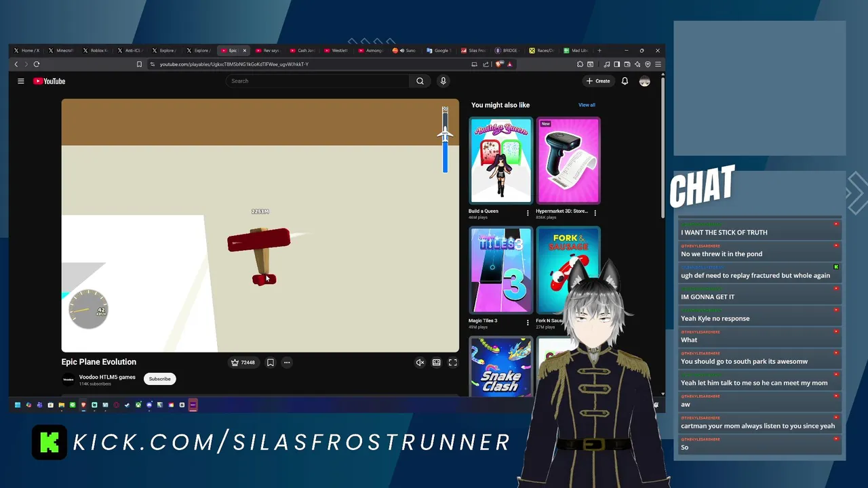The width and height of the screenshot is (868, 488).
Task: Open YouTube notifications bell
Action: pos(625,81)
